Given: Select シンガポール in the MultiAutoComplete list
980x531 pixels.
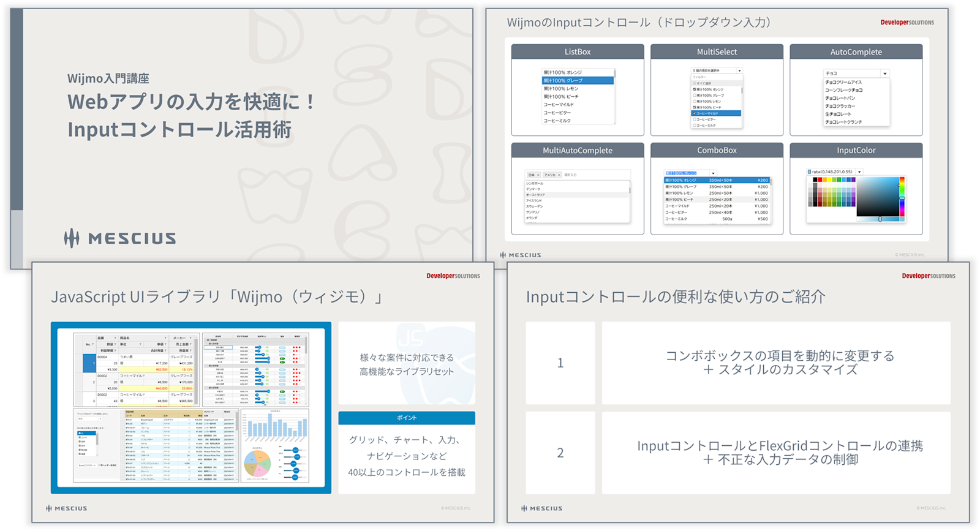Looking at the screenshot, I should point(576,183).
